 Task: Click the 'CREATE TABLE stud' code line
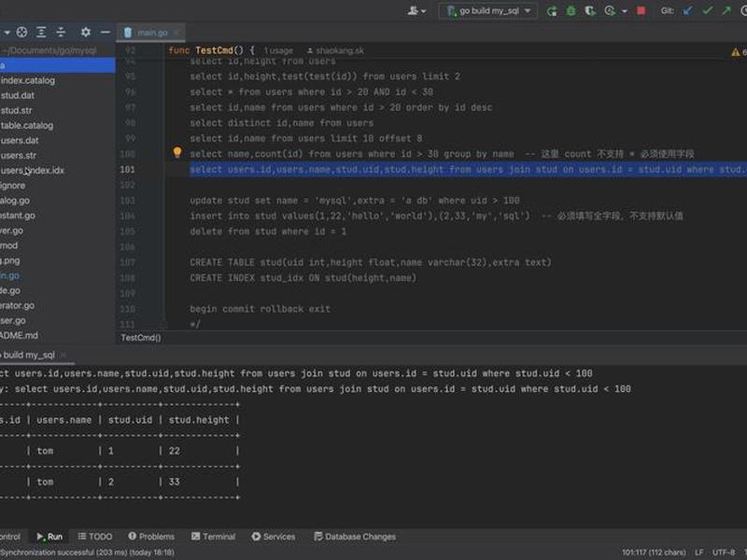[x=370, y=262]
